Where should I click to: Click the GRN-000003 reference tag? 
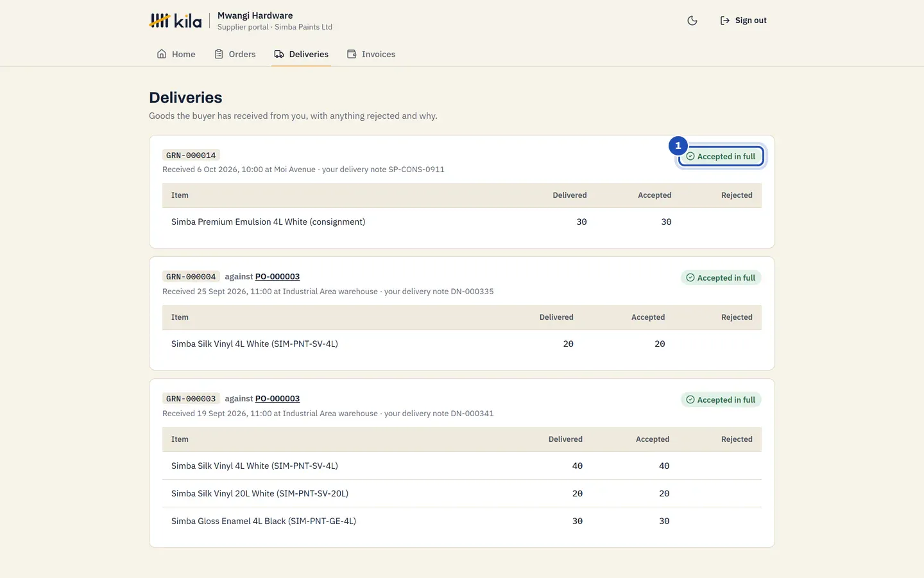(x=191, y=399)
